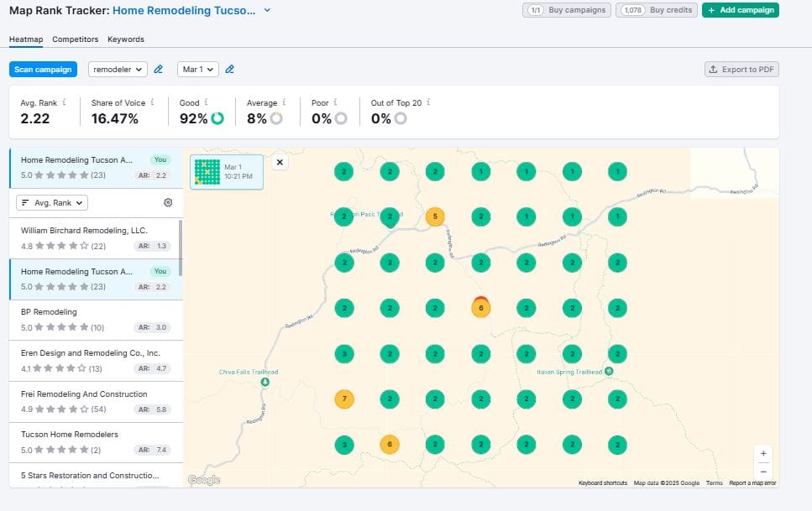The height and width of the screenshot is (511, 812).
Task: Zoom in on the map
Action: pyautogui.click(x=763, y=454)
